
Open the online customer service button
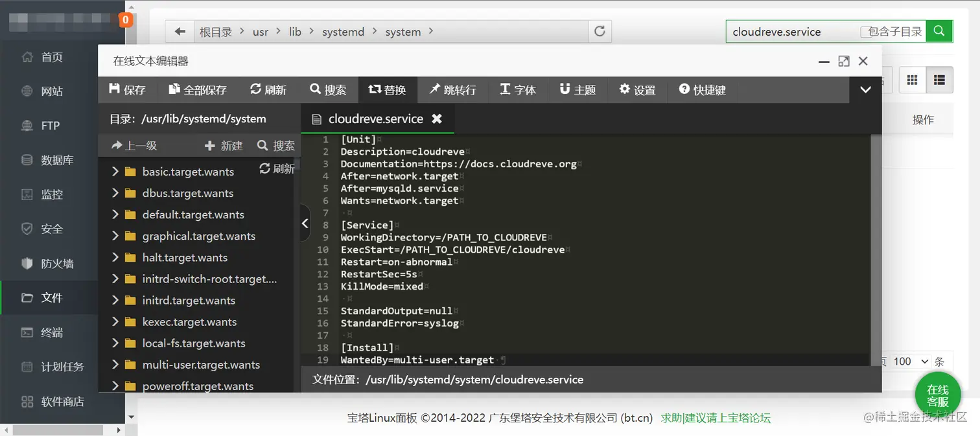pos(938,395)
